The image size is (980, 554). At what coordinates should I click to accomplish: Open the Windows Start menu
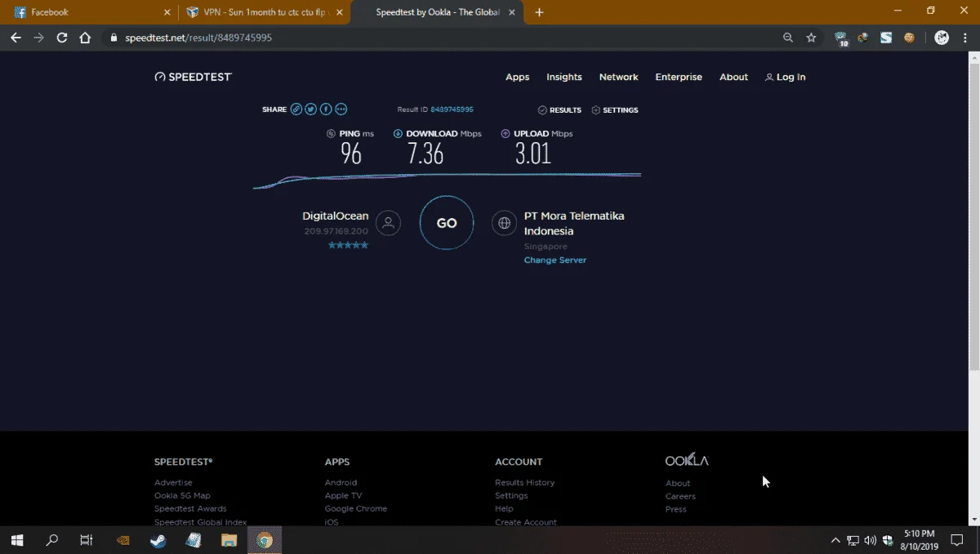point(17,540)
